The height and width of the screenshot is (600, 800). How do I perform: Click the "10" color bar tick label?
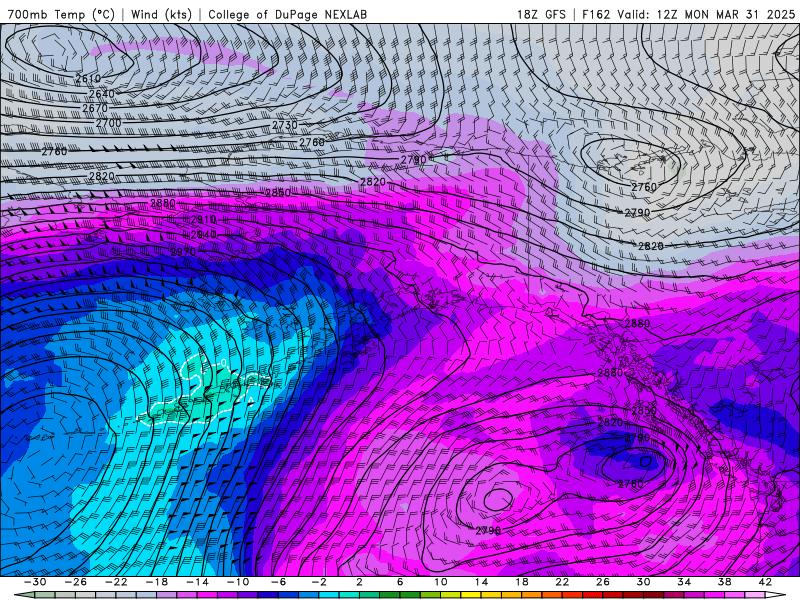[440, 582]
